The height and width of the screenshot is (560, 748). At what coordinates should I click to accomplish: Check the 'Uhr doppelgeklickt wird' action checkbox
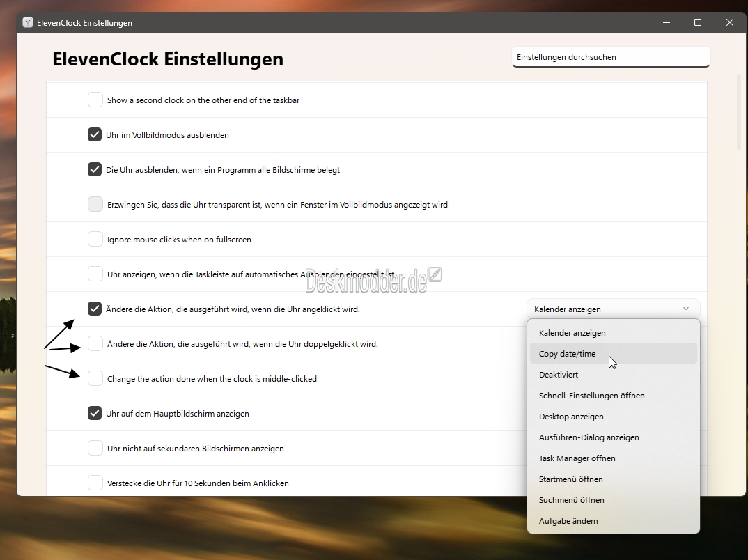point(95,343)
